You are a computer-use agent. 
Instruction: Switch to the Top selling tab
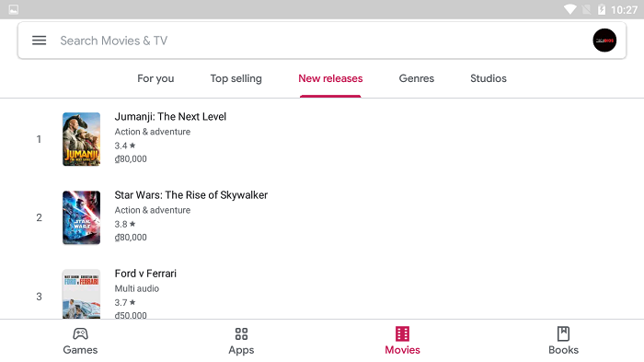click(236, 78)
